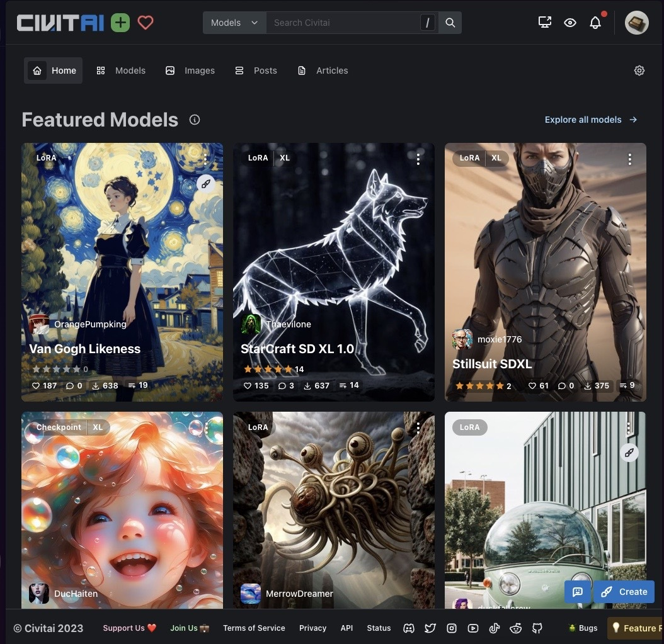The height and width of the screenshot is (644, 664).
Task: Switch to the Models tab
Action: pyautogui.click(x=121, y=71)
